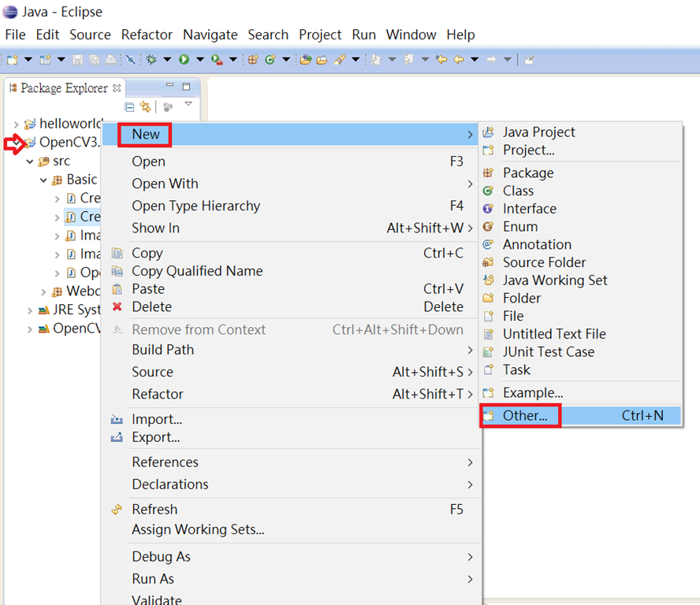Click the Debug bug icon in toolbar

tap(152, 59)
